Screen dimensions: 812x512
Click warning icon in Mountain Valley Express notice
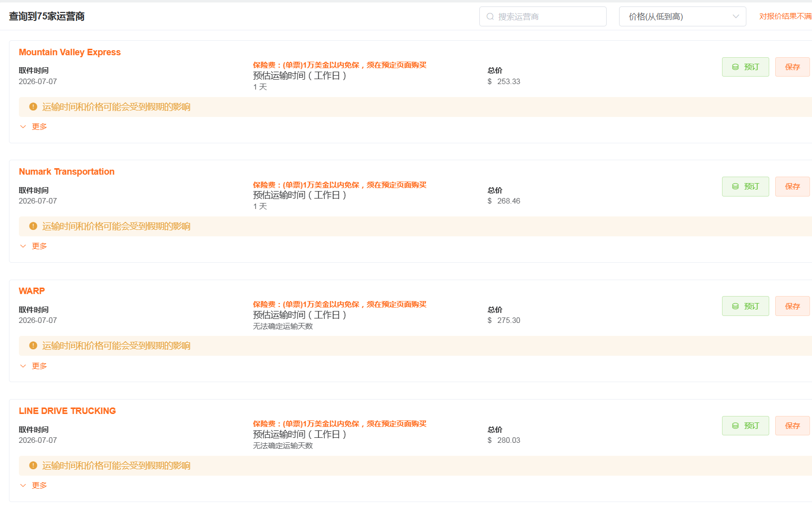click(33, 106)
